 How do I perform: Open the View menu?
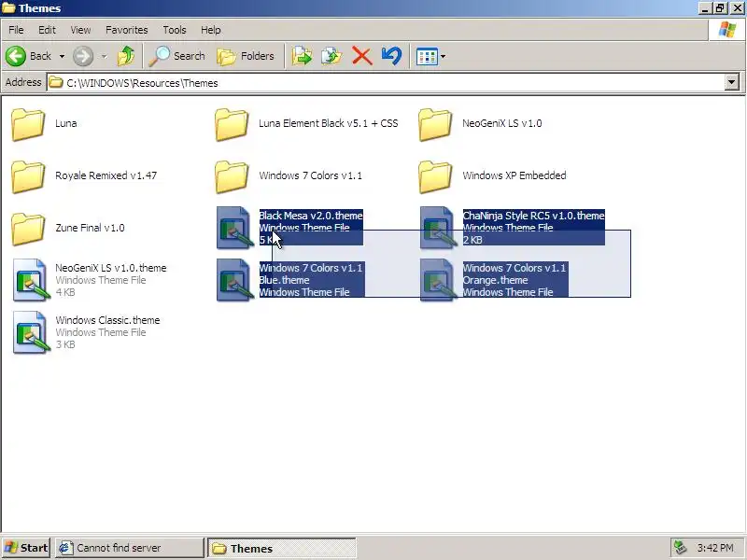[x=80, y=30]
